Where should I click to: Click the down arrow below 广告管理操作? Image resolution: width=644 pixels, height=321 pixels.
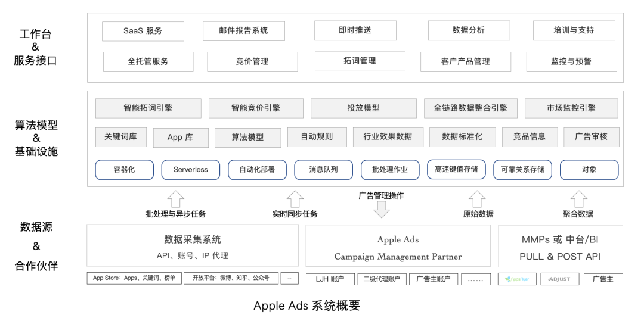click(x=382, y=209)
